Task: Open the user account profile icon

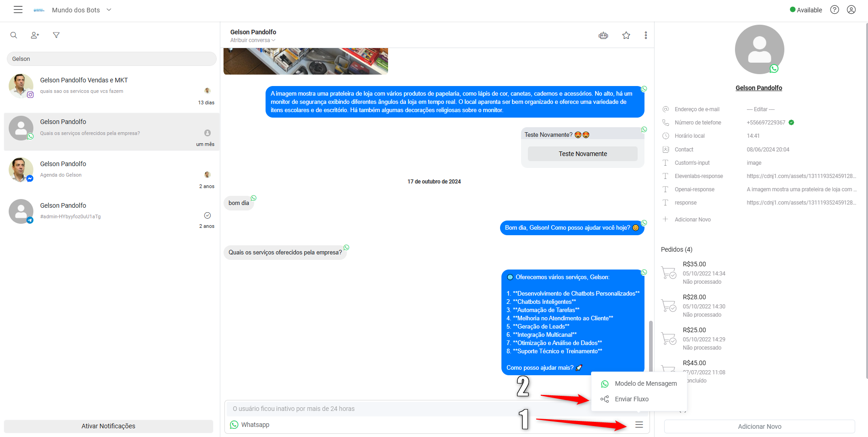Action: click(851, 10)
